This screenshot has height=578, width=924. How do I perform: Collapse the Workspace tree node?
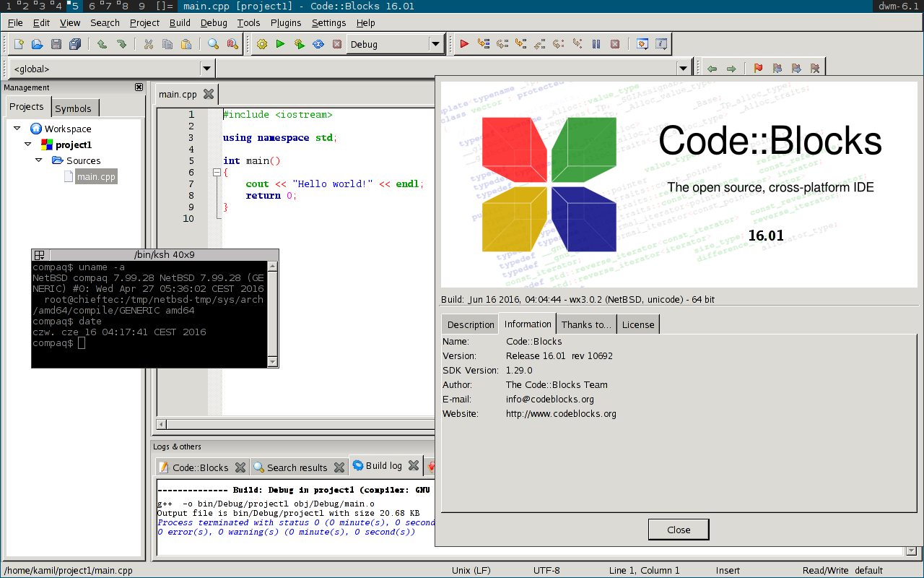[x=17, y=129]
